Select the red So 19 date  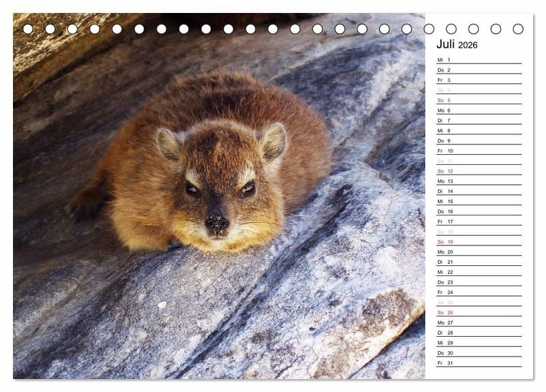pyautogui.click(x=445, y=241)
